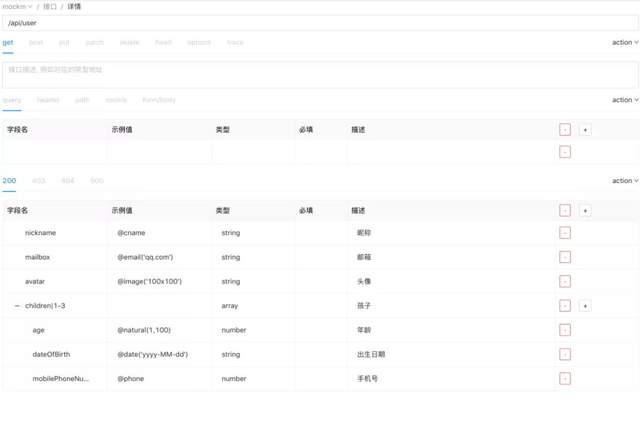Switch to the cookie parameters tab

tap(116, 100)
